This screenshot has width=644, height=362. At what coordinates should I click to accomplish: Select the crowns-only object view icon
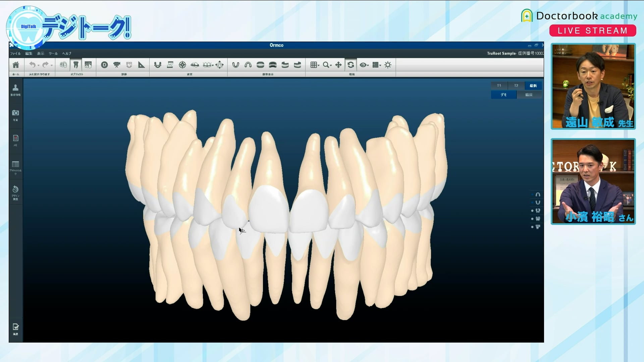point(63,65)
